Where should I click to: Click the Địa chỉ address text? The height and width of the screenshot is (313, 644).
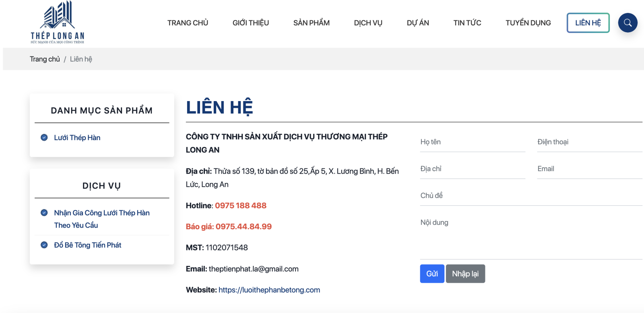(x=292, y=178)
